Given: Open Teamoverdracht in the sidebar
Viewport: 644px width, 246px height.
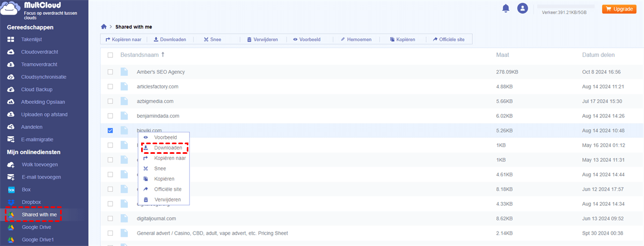Looking at the screenshot, I should (x=39, y=64).
